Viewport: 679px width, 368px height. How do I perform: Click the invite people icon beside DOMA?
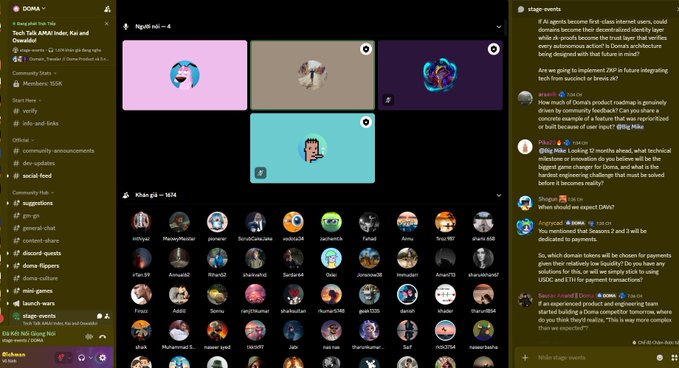pos(107,9)
